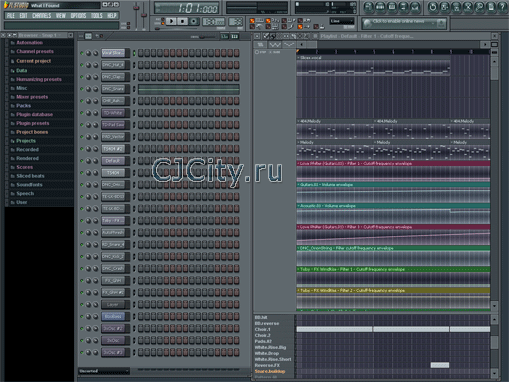Viewport: 509px width, 382px height.
Task: Select the White.Rise.Big pattern name
Action: coord(270,347)
